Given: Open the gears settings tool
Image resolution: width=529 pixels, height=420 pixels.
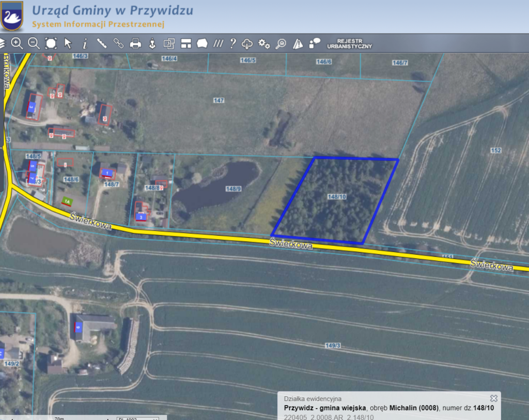Looking at the screenshot, I should point(264,44).
